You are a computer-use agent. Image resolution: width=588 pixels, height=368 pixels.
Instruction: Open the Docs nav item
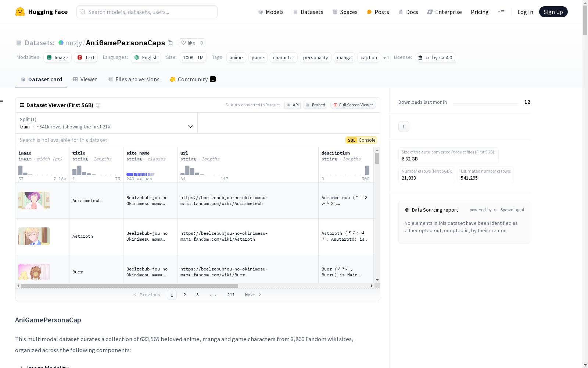pos(408,12)
